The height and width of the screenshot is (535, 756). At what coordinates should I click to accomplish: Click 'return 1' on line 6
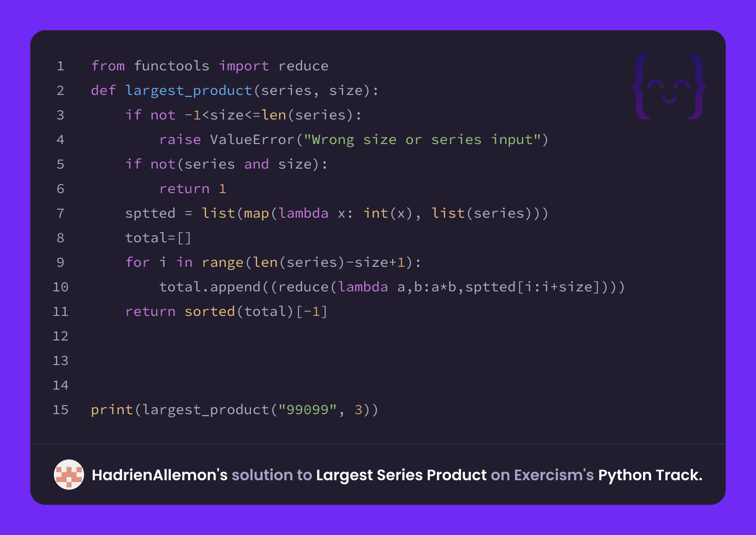193,189
